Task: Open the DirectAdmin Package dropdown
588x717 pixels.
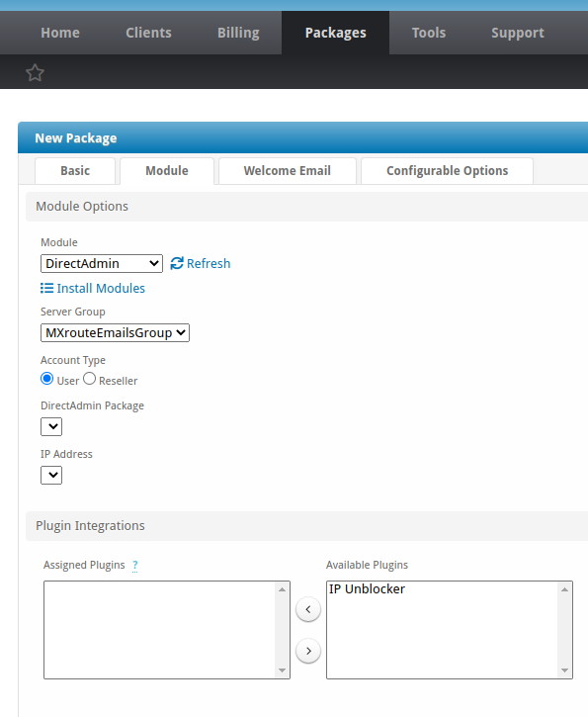Action: click(x=51, y=426)
